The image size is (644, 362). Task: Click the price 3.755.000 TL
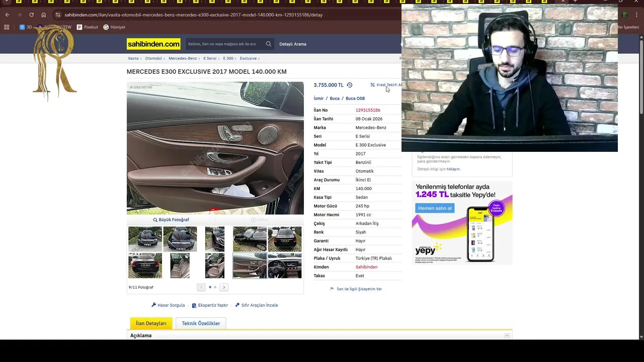tap(329, 85)
